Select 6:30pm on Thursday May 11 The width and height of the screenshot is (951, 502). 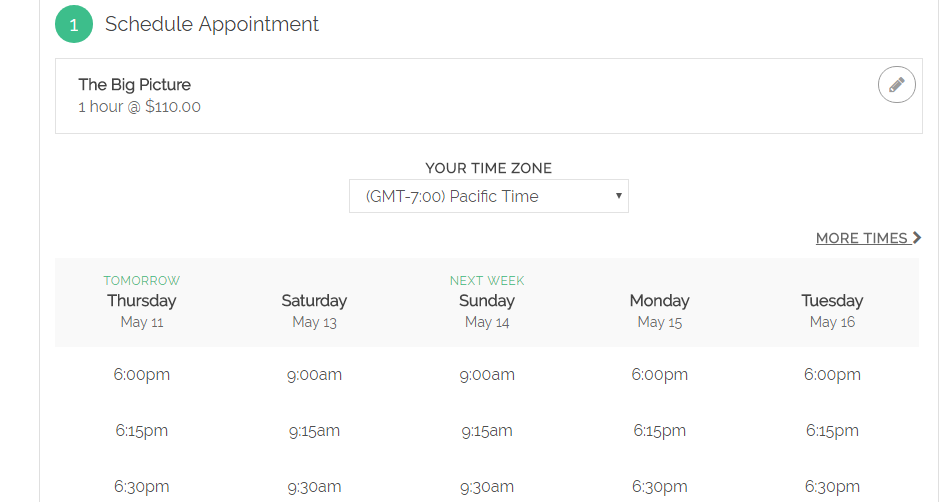tap(141, 486)
